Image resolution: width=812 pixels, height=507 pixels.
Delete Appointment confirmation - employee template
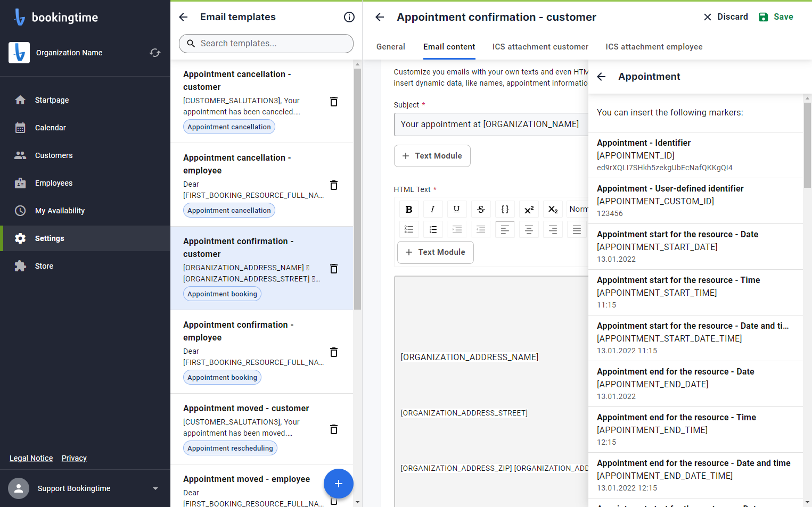pyautogui.click(x=334, y=352)
